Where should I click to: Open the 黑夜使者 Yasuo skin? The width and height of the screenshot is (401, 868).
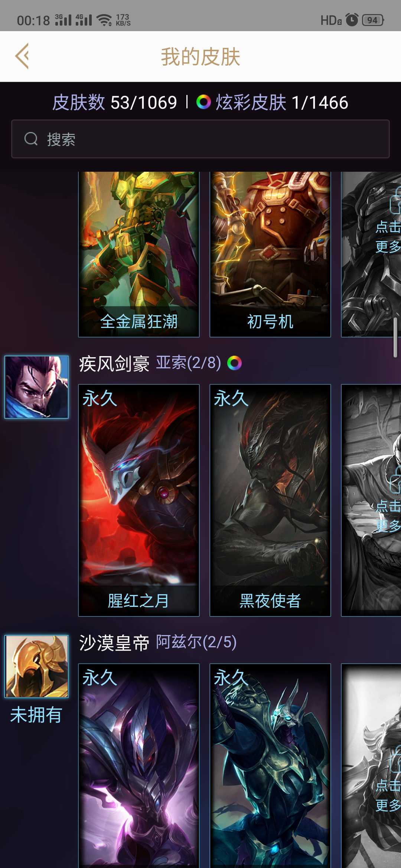point(270,500)
